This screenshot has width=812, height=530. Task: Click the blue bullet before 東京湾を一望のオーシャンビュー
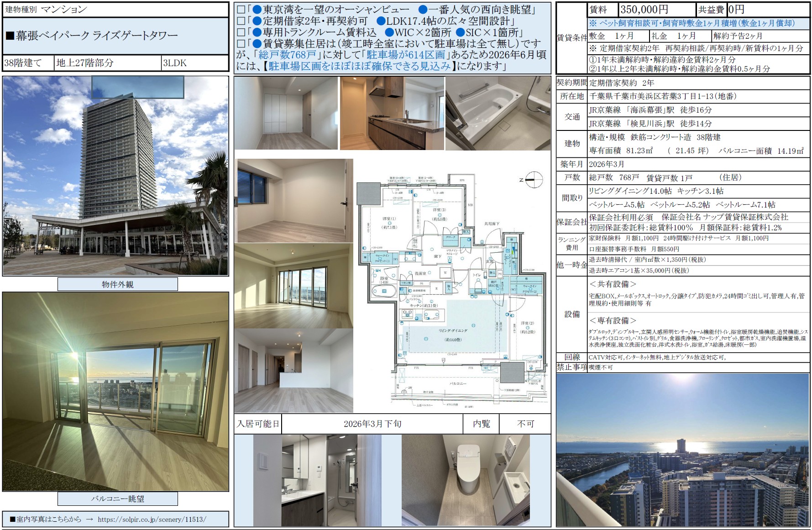(257, 10)
